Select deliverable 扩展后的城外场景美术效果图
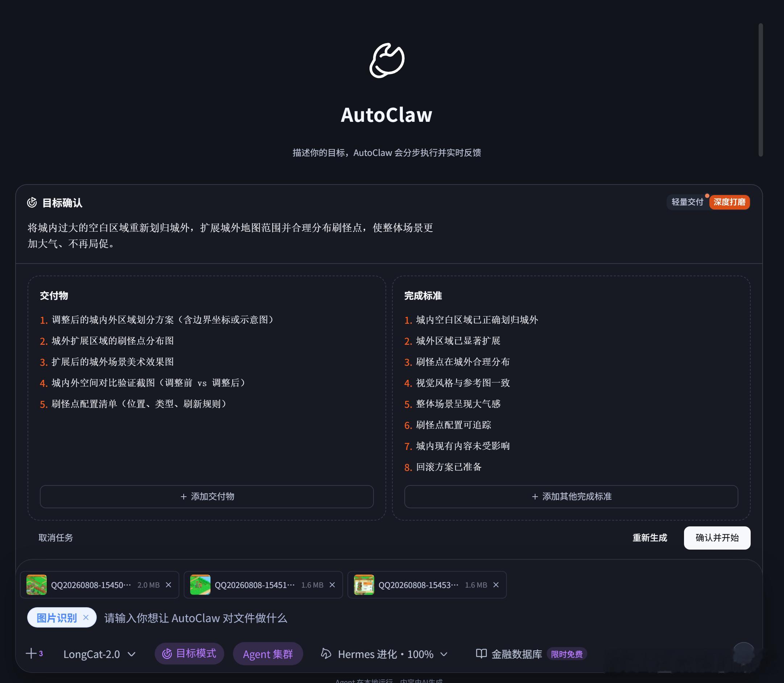The width and height of the screenshot is (784, 683). pos(113,362)
